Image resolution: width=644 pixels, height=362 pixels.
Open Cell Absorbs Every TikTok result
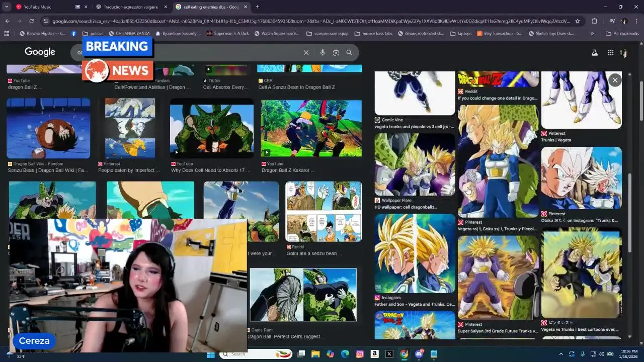click(226, 87)
